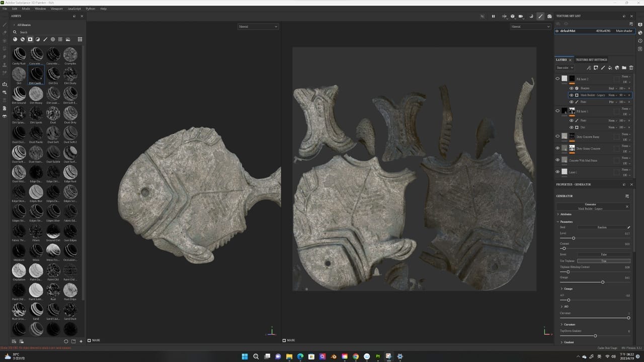644x362 pixels.
Task: Select the Dirt Heavy mask thumbnail
Action: coord(36,95)
